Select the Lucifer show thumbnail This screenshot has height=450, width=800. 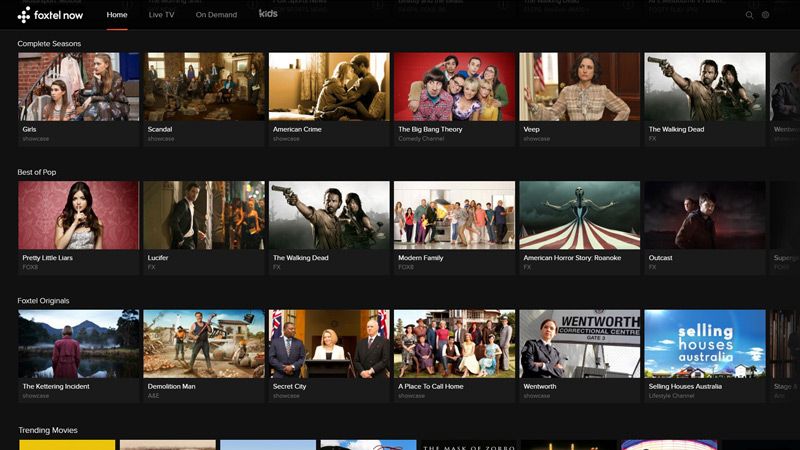pyautogui.click(x=204, y=215)
